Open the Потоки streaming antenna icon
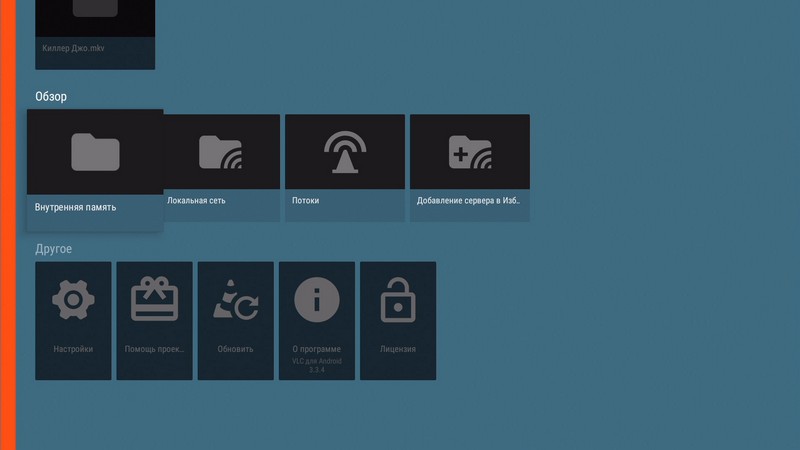This screenshot has height=450, width=800. (x=345, y=152)
